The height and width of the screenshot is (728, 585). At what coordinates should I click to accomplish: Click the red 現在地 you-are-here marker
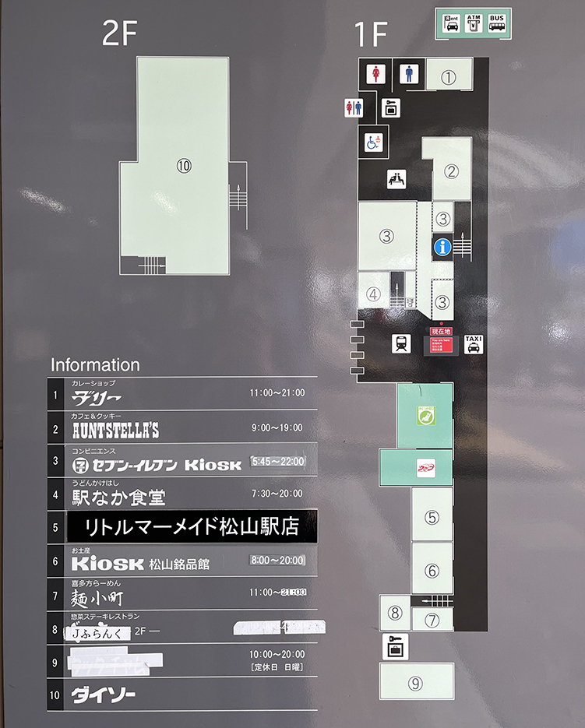click(442, 332)
